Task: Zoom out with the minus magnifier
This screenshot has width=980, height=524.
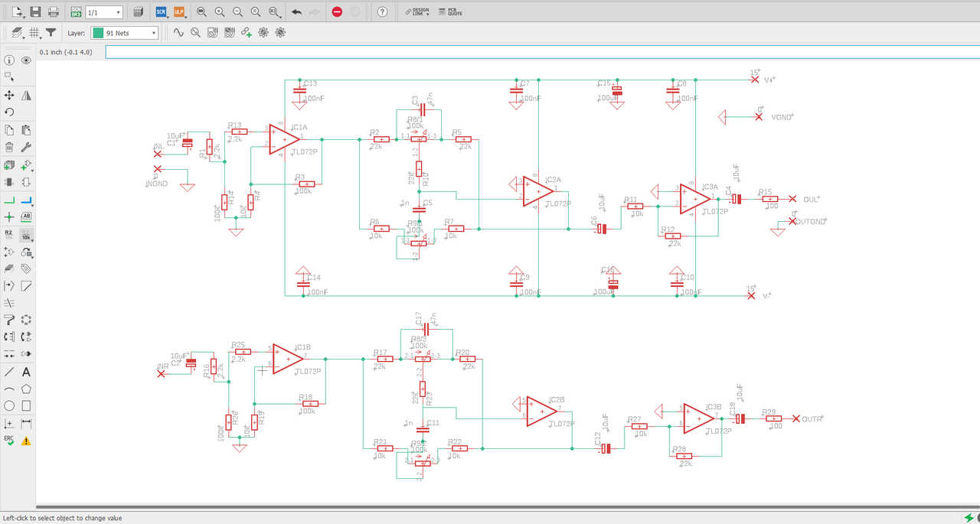Action: pyautogui.click(x=237, y=12)
